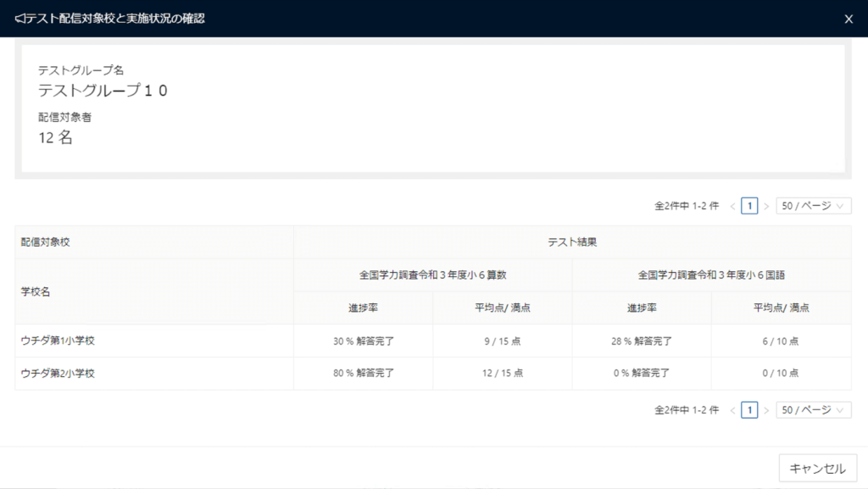This screenshot has width=868, height=489.
Task: Close the dialog with the X icon
Action: pyautogui.click(x=849, y=19)
